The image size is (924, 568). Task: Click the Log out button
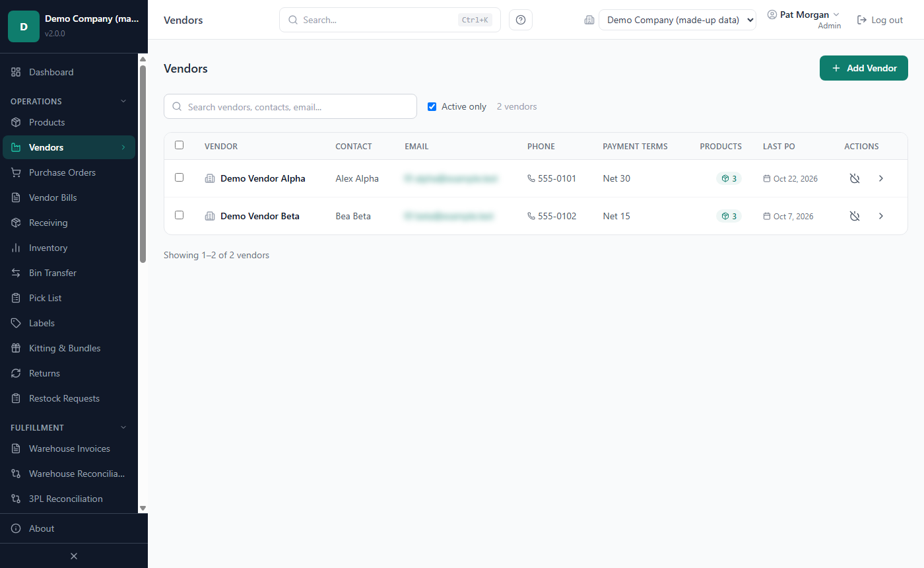pyautogui.click(x=880, y=20)
